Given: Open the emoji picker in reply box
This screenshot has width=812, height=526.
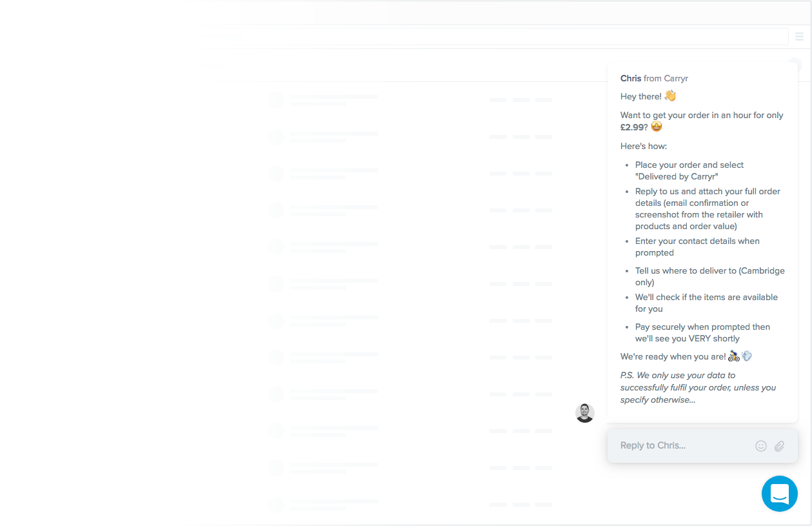Looking at the screenshot, I should click(x=761, y=446).
